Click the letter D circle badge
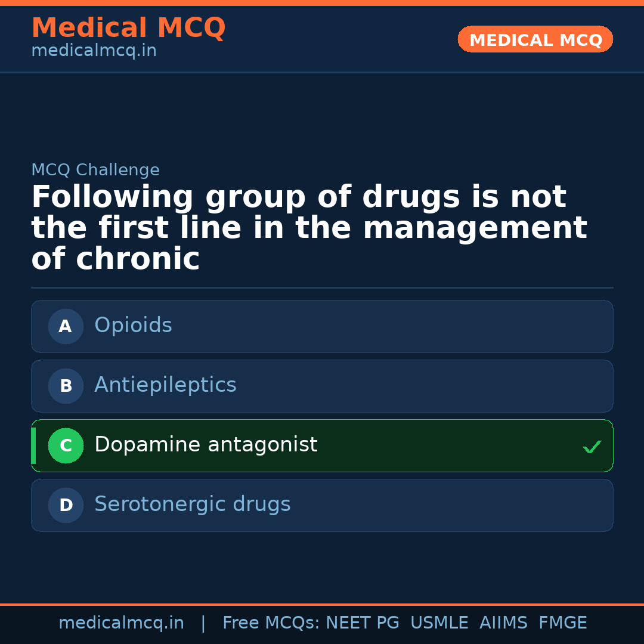This screenshot has width=644, height=644. (x=66, y=505)
